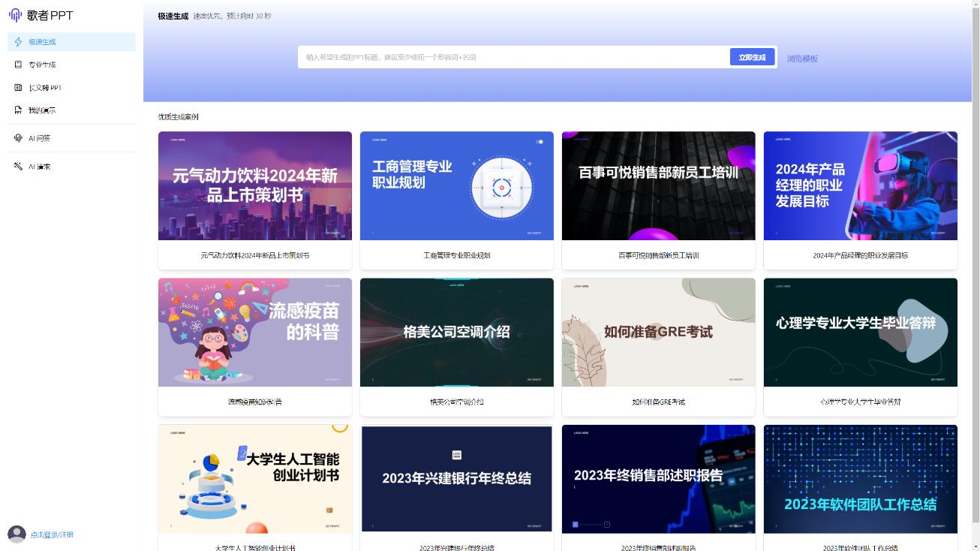Open the 浏览模板 link

coord(802,59)
